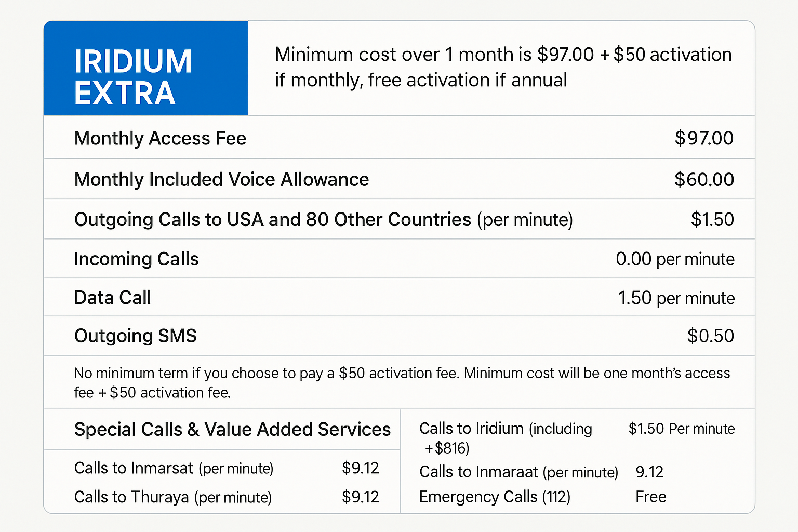Select the Data Call row label
This screenshot has width=798, height=532.
pos(113,298)
